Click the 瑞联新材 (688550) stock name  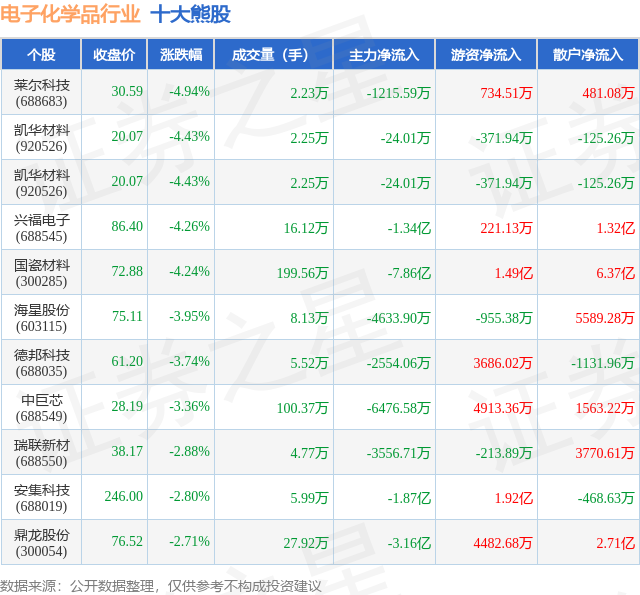(41, 453)
